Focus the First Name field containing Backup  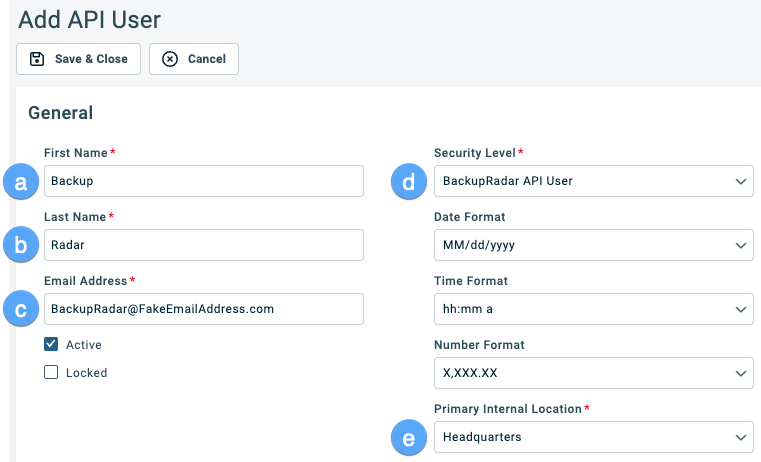pyautogui.click(x=204, y=181)
